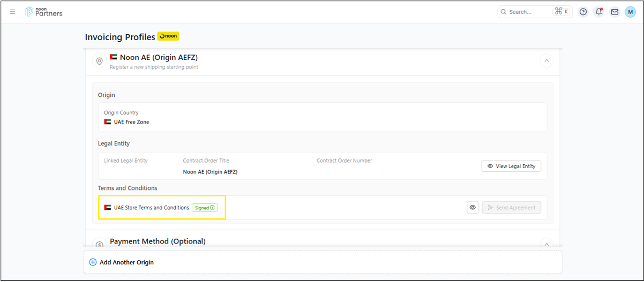Open the user profile avatar M

coord(630,12)
